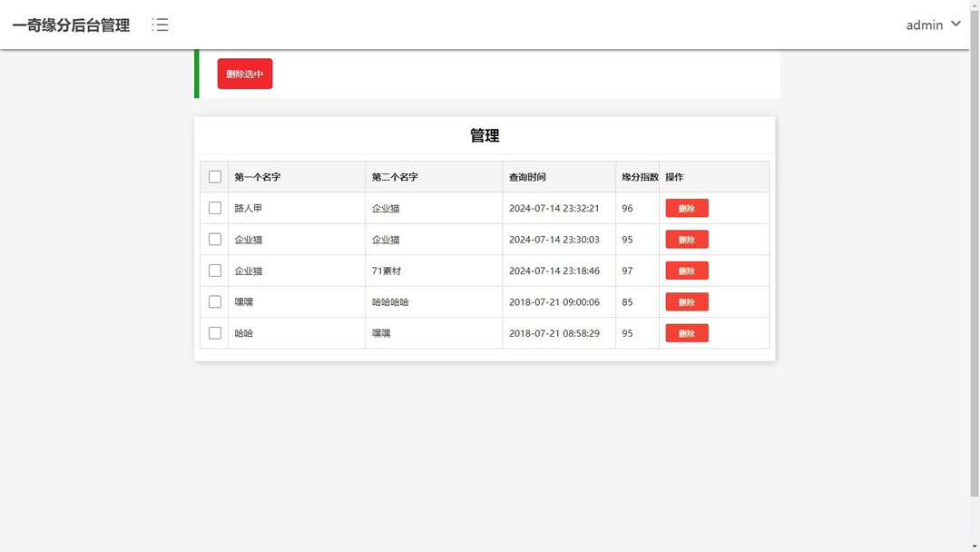Viewport: 980px width, 552px height.
Task: Check the select-all checkbox in header
Action: pyautogui.click(x=215, y=177)
